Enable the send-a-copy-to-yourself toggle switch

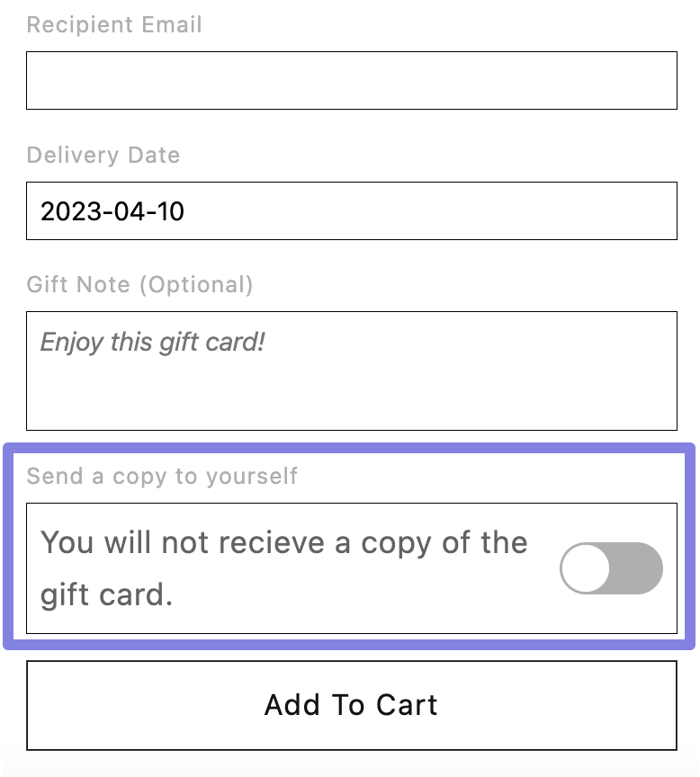click(611, 568)
